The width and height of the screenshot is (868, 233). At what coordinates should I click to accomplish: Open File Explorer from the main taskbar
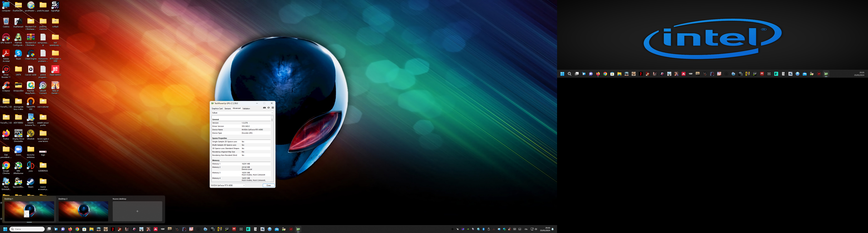coord(91,229)
